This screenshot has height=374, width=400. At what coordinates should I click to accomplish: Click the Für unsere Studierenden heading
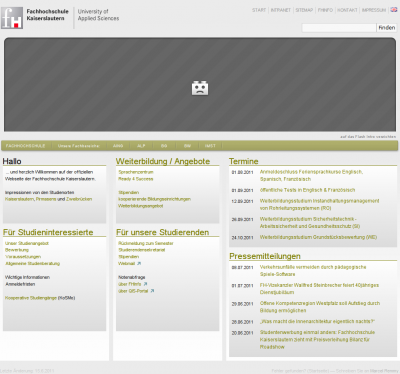163,232
